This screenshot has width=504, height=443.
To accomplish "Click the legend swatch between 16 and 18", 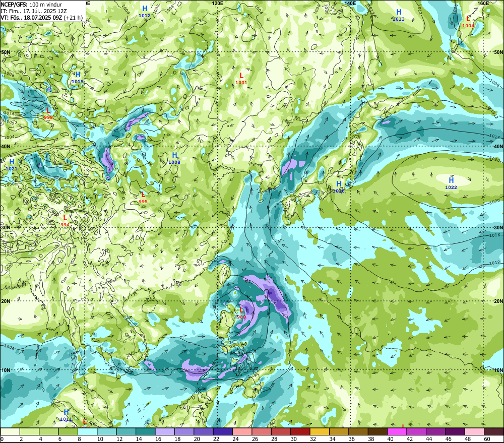I will coord(165,431).
